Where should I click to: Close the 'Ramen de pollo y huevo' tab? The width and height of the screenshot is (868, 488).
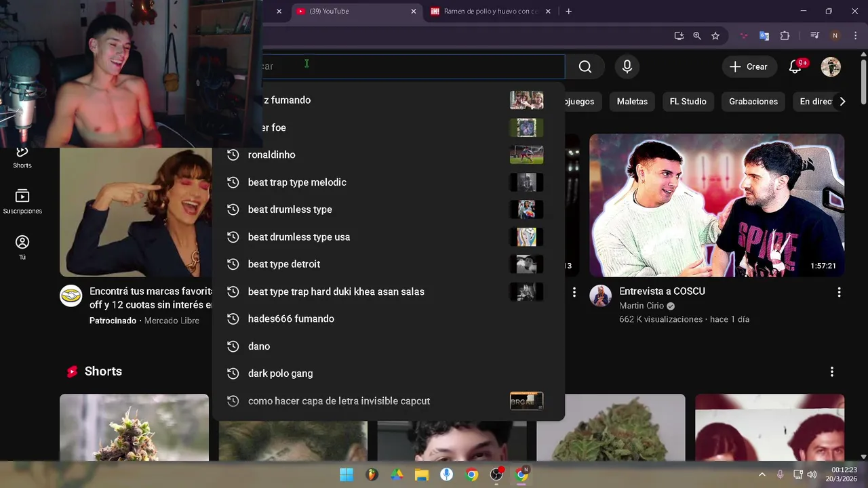[548, 11]
